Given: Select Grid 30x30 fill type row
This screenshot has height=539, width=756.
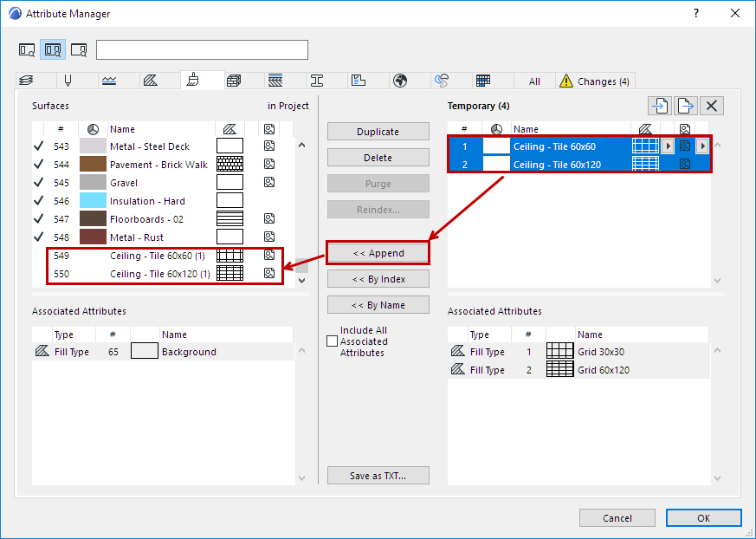Looking at the screenshot, I should point(578,352).
